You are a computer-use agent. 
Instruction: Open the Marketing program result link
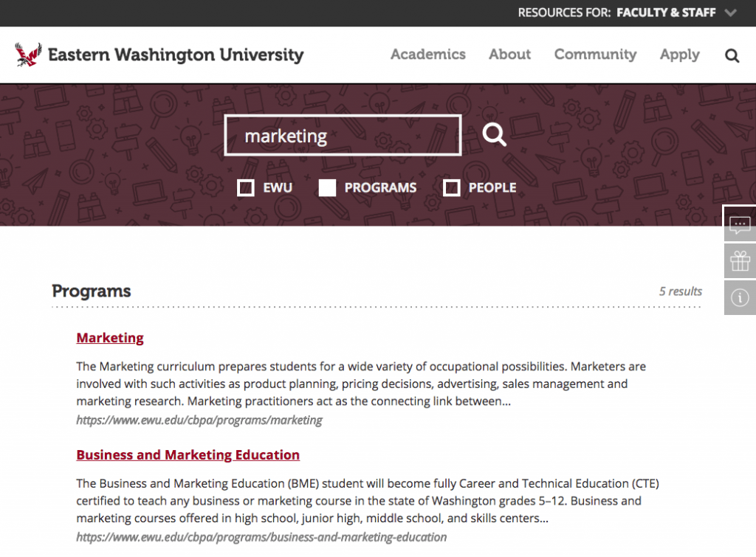[110, 338]
